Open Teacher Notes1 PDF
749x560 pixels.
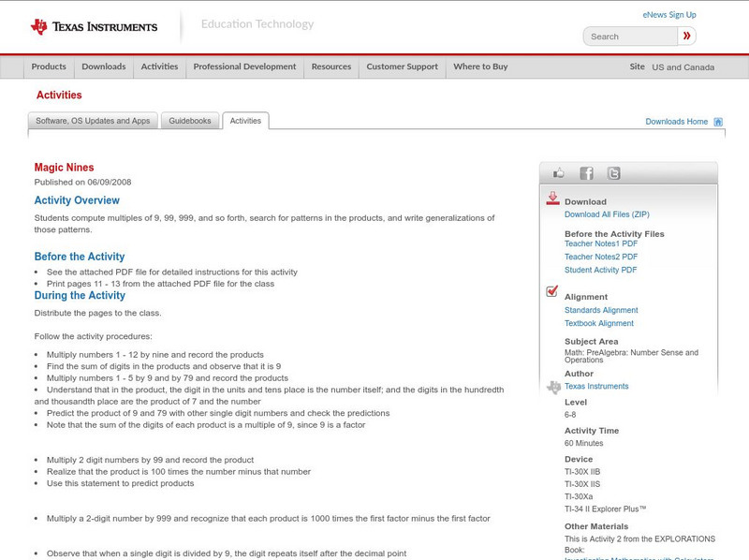click(x=601, y=243)
